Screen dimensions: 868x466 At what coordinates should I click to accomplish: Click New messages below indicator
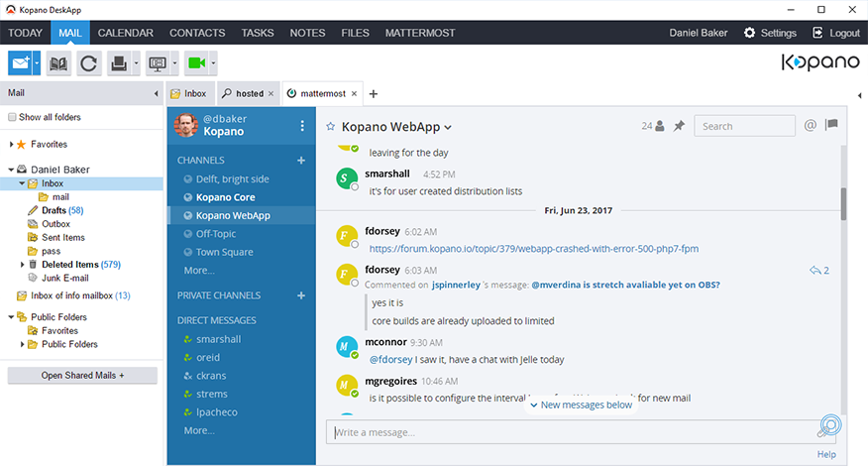[x=581, y=406]
